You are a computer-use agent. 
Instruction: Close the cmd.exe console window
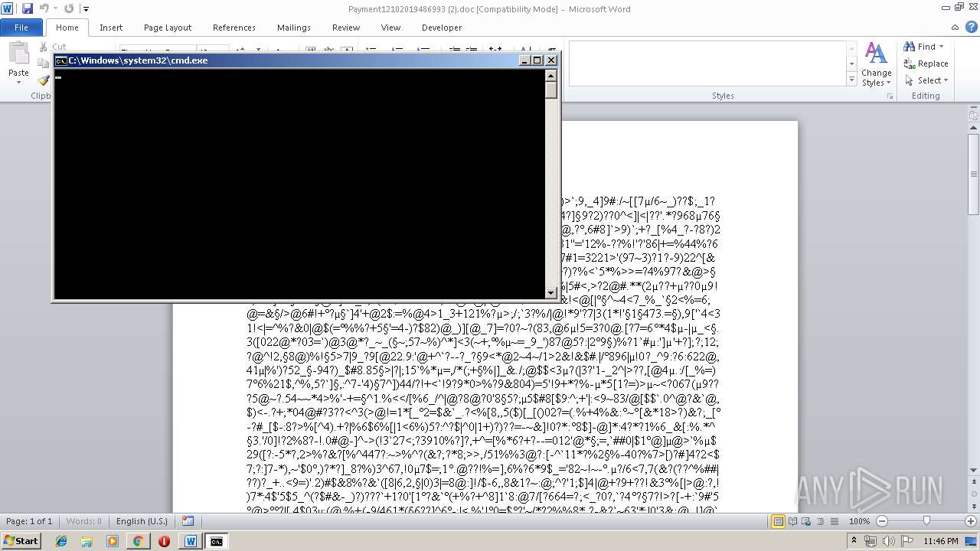(551, 60)
